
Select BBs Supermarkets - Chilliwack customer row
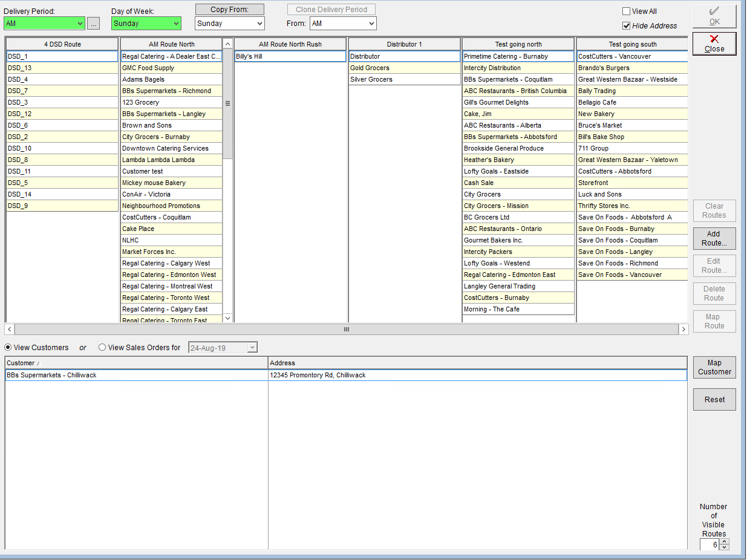[x=137, y=375]
